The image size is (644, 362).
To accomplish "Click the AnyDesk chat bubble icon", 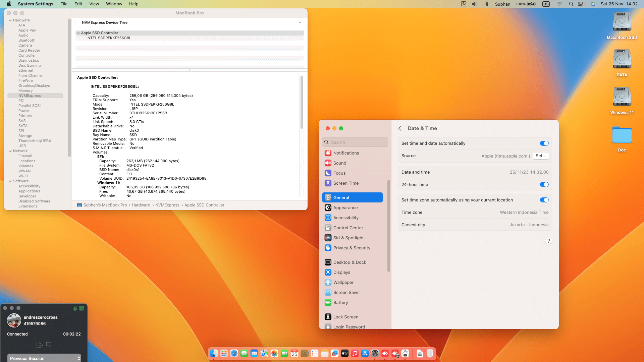I will 49,345.
